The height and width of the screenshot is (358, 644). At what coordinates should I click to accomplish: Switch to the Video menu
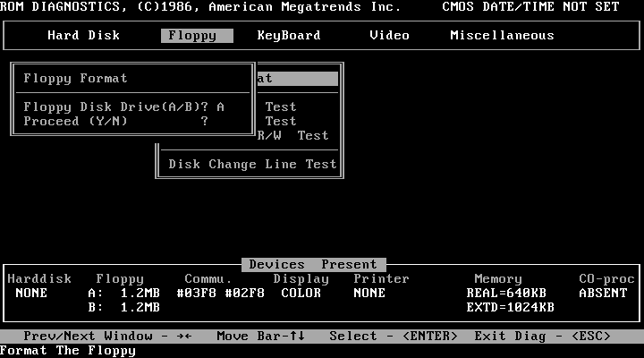coord(389,36)
